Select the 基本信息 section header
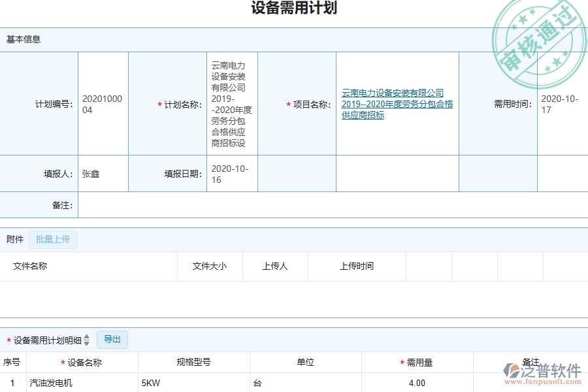This screenshot has height=392, width=588. (x=22, y=39)
